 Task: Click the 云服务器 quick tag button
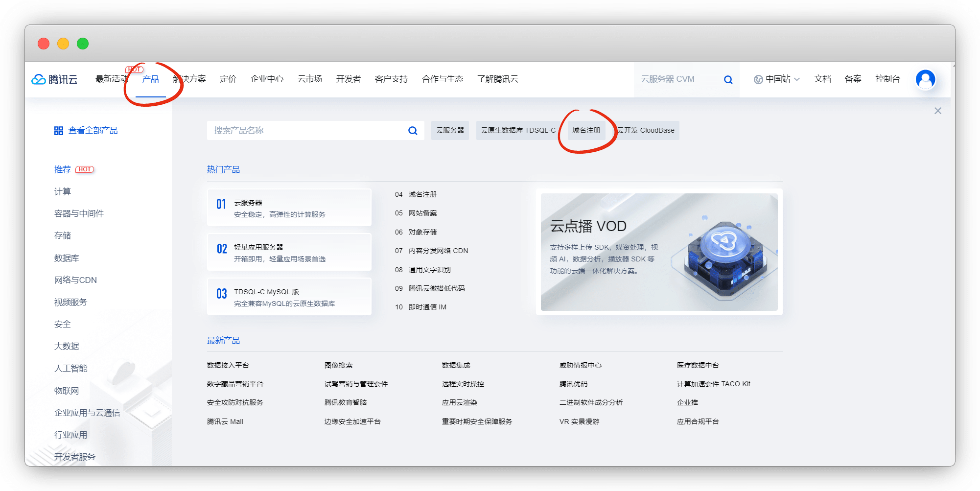(450, 131)
